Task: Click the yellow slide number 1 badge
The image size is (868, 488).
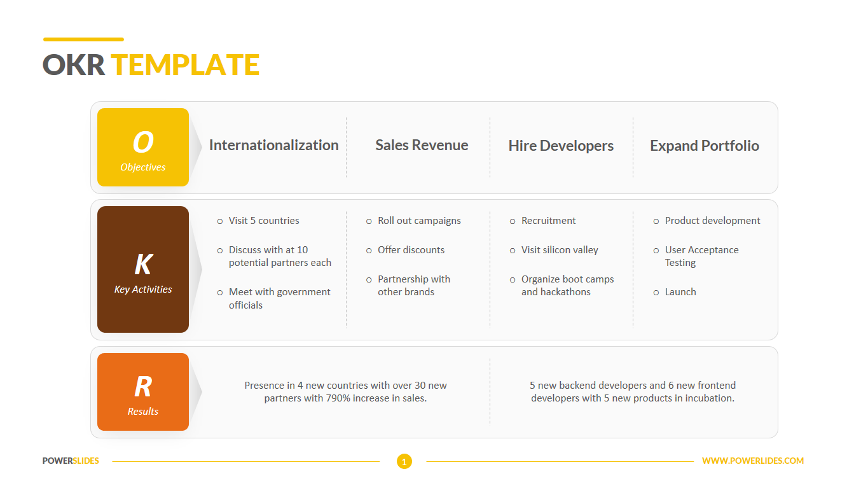Action: click(x=404, y=461)
